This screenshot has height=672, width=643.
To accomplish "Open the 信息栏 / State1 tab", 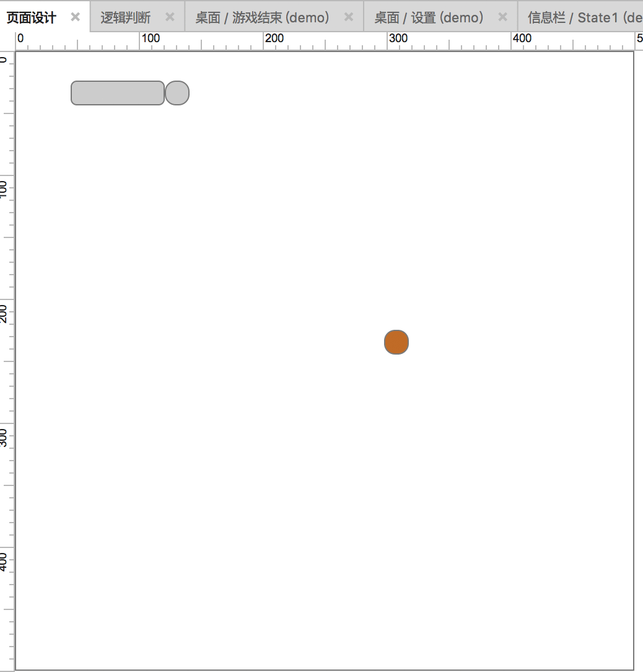I will pos(585,17).
